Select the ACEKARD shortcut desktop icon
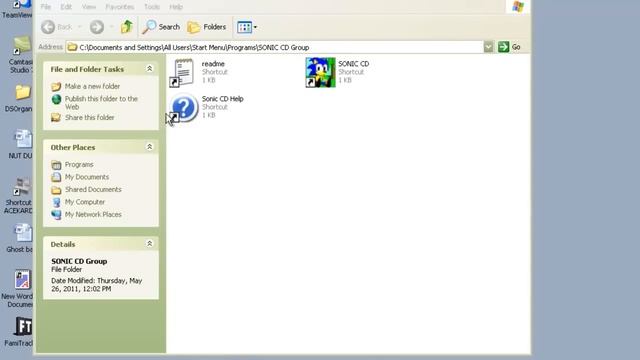640x360 pixels. click(x=19, y=196)
